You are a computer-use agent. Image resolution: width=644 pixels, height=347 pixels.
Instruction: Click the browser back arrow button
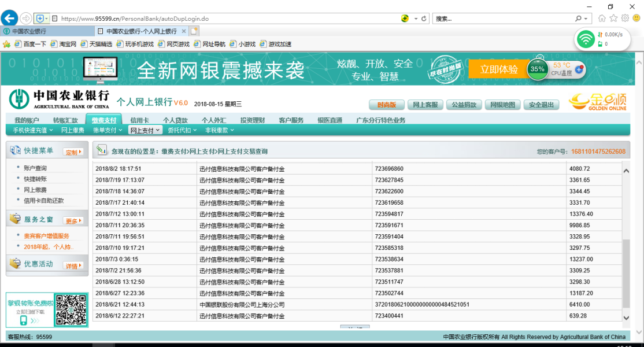[9, 19]
